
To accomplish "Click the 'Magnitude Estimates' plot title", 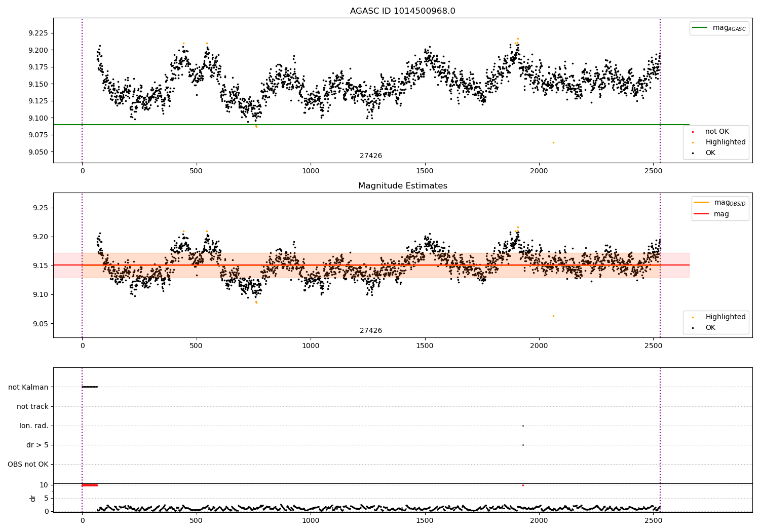I will [402, 186].
